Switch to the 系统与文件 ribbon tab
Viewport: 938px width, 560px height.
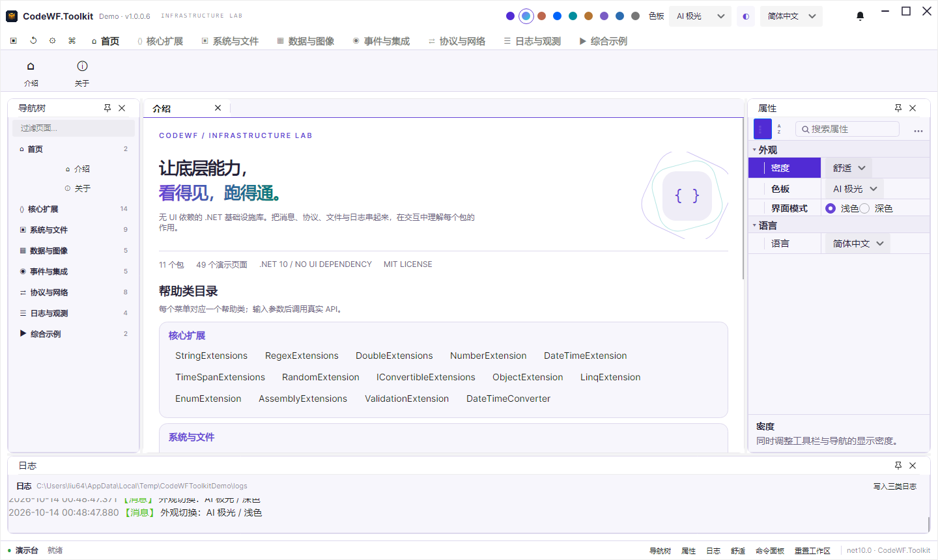click(x=230, y=41)
